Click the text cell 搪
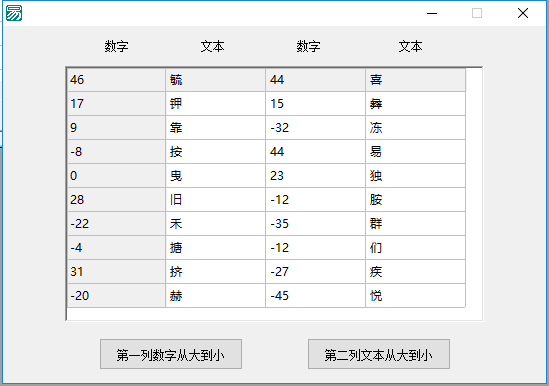The image size is (549, 386). 216,248
